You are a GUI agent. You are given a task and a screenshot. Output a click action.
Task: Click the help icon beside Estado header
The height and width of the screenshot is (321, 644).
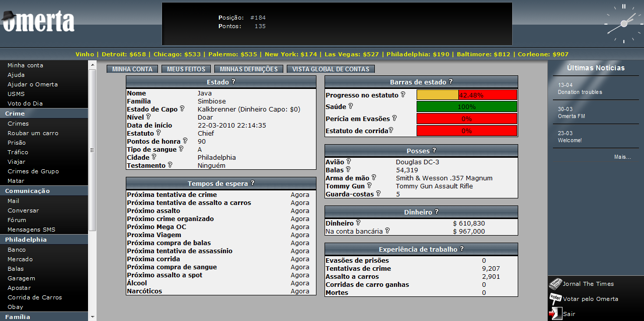[x=233, y=81]
